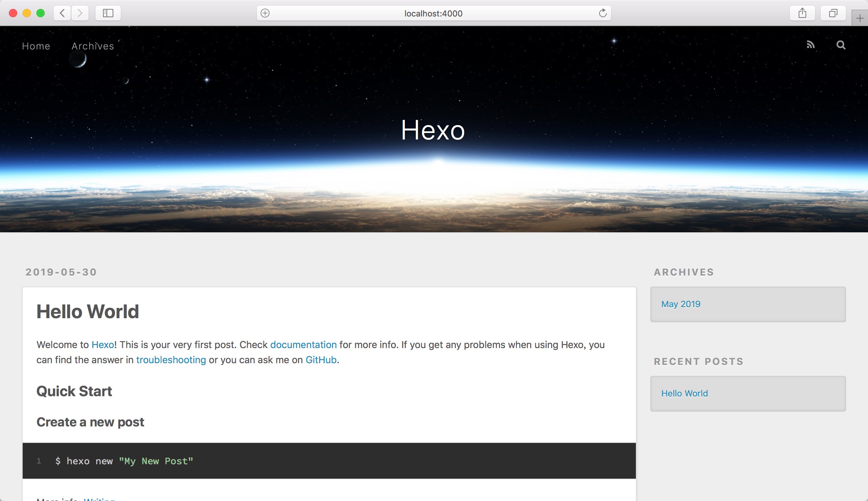
Task: Click the Hexo site title
Action: click(x=433, y=130)
